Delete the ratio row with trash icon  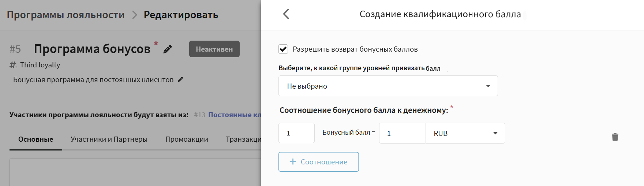(x=615, y=137)
